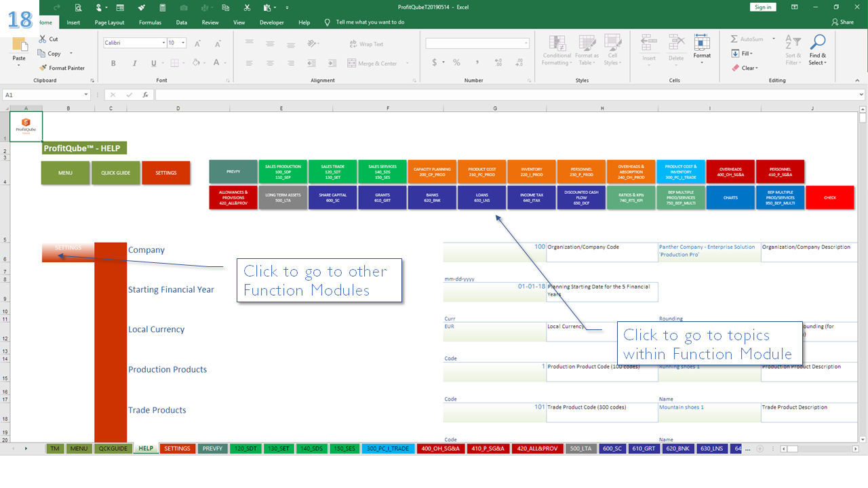The width and height of the screenshot is (868, 488).
Task: Open the AutoSum dropdown arrow
Action: tap(774, 39)
